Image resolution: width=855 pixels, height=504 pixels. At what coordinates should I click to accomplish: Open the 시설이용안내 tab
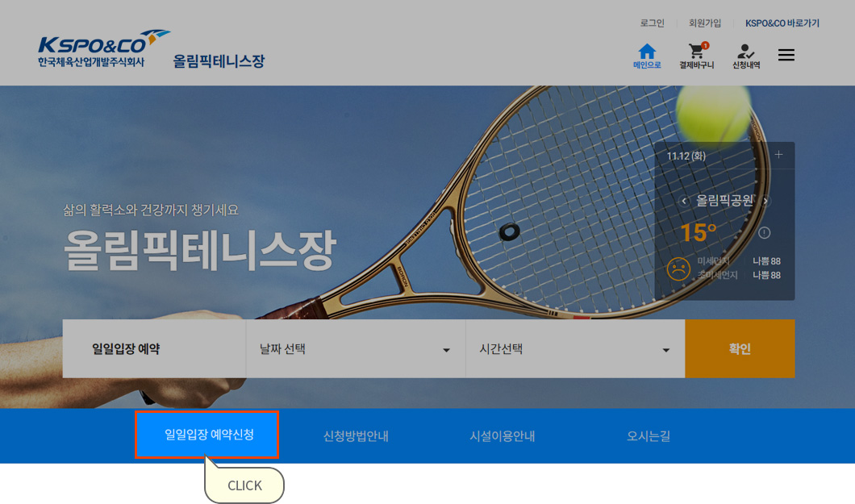(x=503, y=436)
